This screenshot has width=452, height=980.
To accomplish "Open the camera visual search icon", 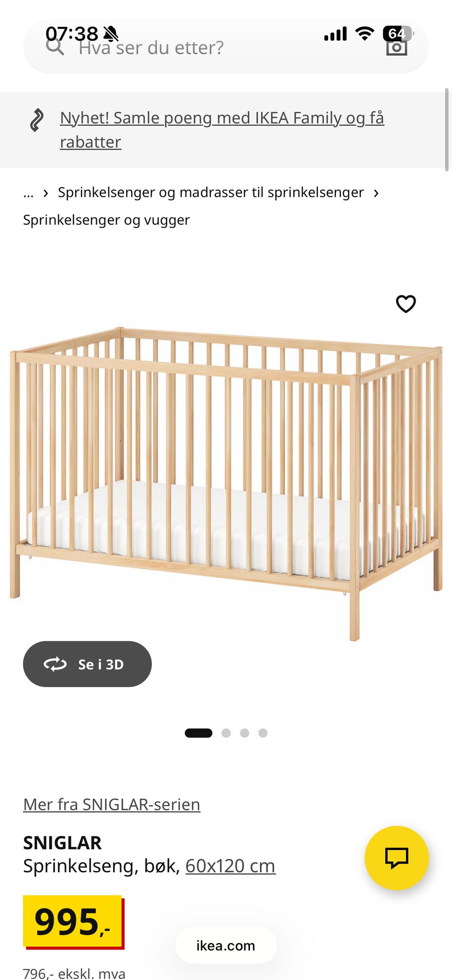I will (396, 48).
